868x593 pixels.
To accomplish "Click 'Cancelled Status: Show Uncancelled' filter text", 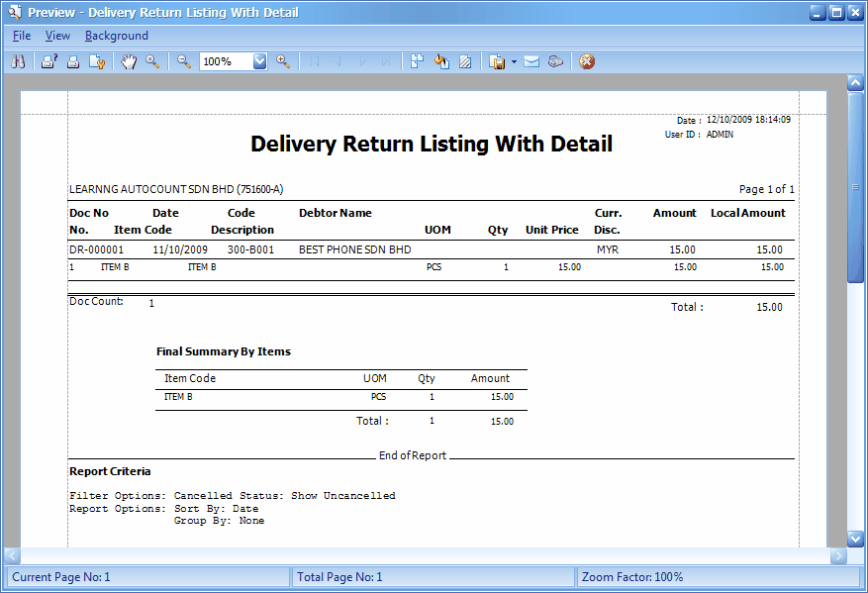I will (284, 496).
